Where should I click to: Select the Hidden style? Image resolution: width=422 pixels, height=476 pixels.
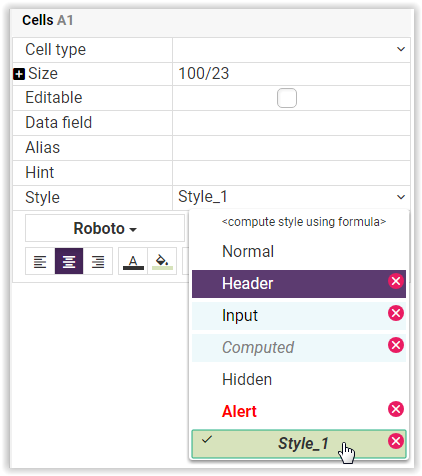[299, 380]
